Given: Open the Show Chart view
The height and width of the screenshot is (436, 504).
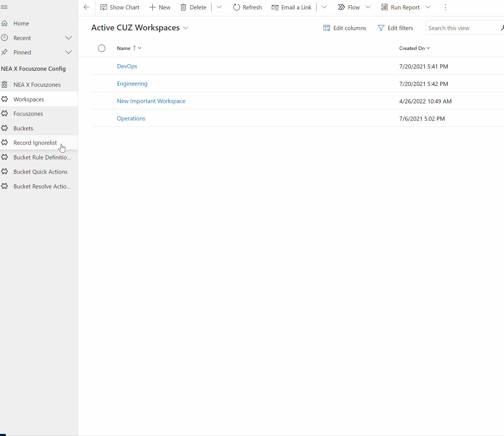Looking at the screenshot, I should (119, 7).
